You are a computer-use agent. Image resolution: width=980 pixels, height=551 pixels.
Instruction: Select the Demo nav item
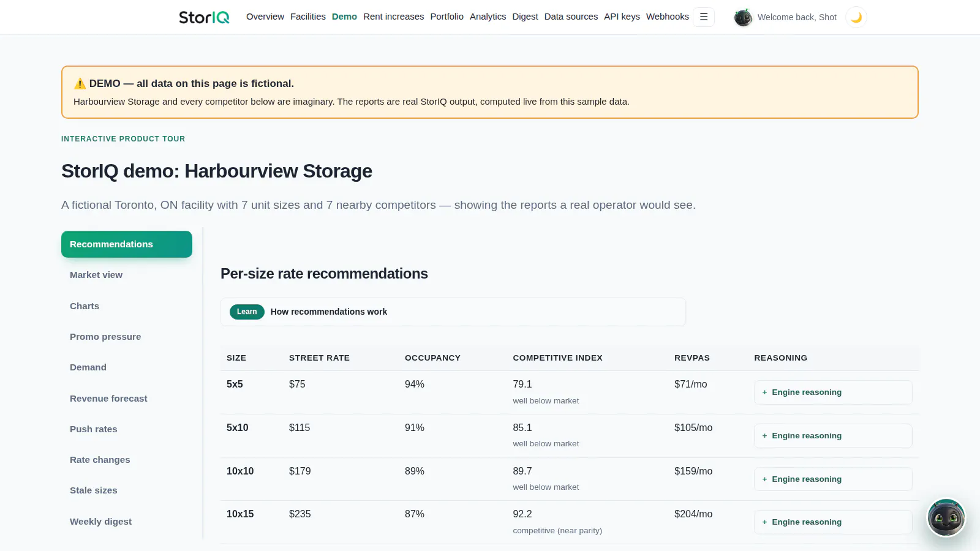pyautogui.click(x=344, y=17)
